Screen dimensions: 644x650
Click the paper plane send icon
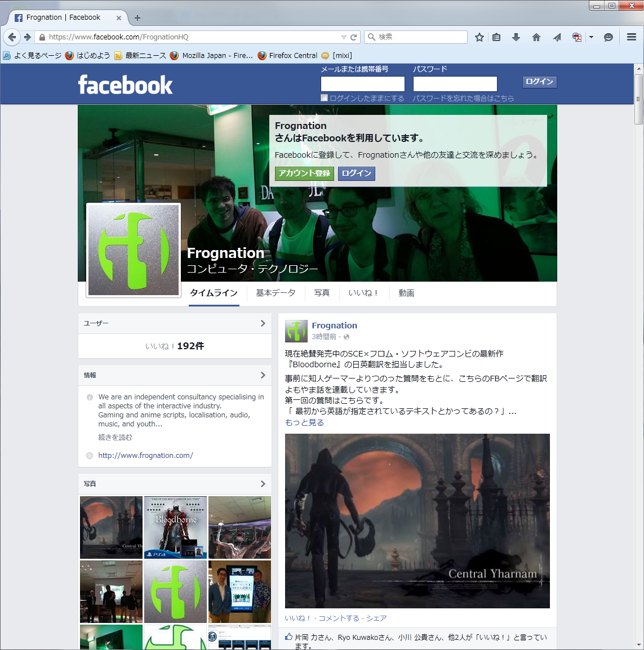(557, 37)
